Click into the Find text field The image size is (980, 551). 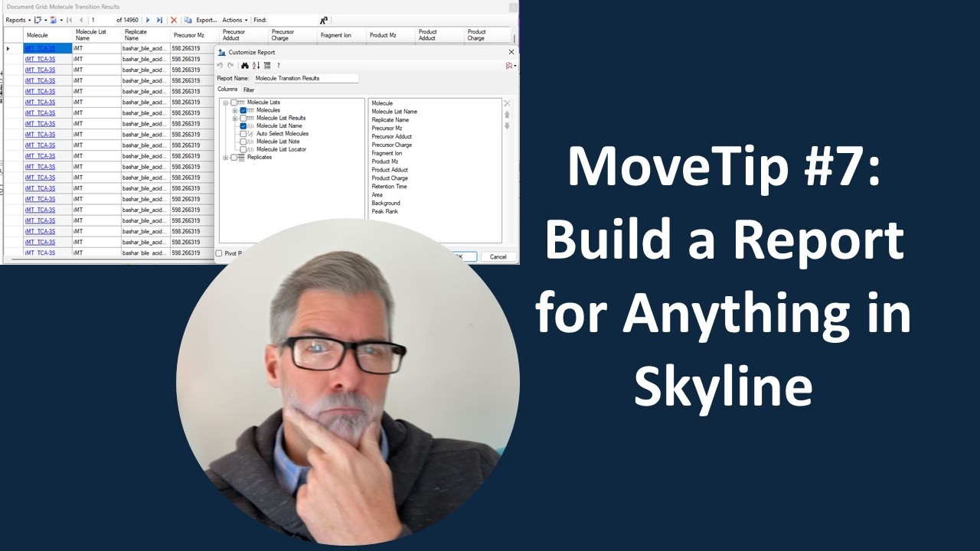coord(293,20)
